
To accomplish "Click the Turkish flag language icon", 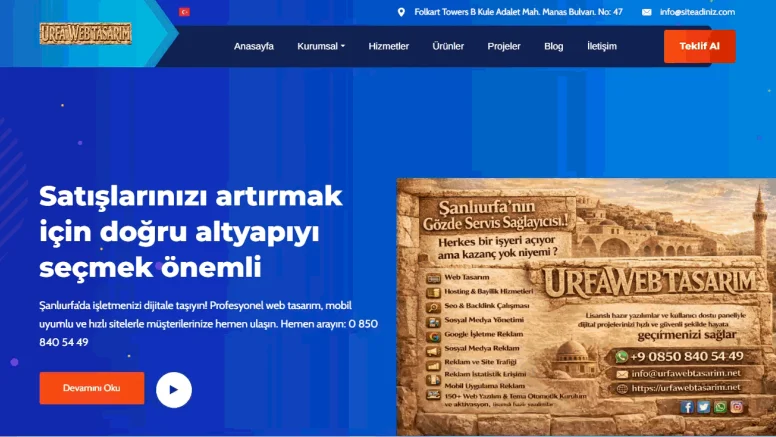I will point(184,12).
